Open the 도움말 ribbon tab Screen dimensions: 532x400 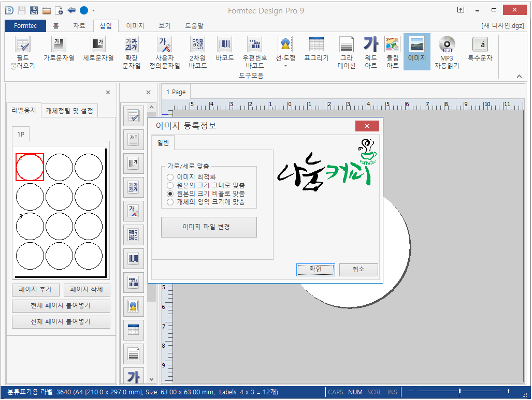194,26
